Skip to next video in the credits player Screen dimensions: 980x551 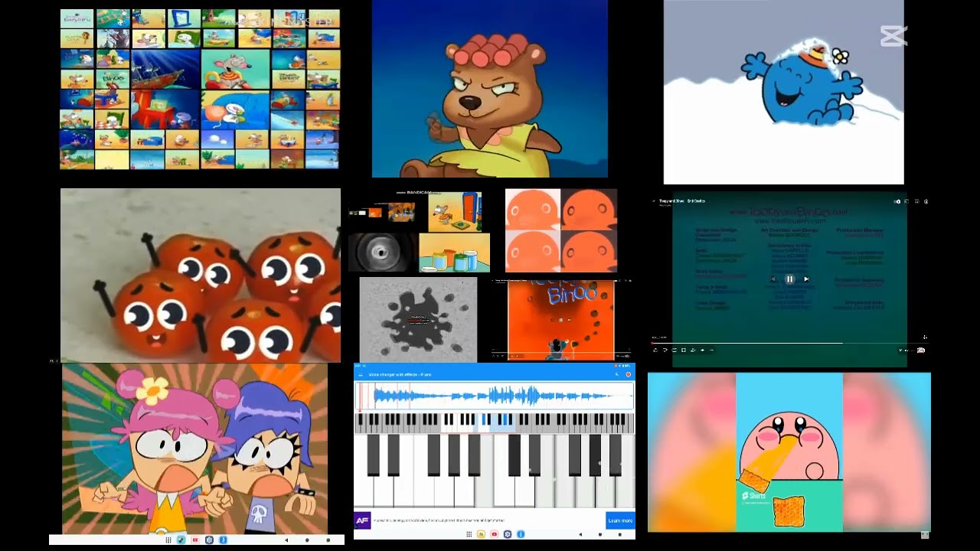(x=806, y=279)
